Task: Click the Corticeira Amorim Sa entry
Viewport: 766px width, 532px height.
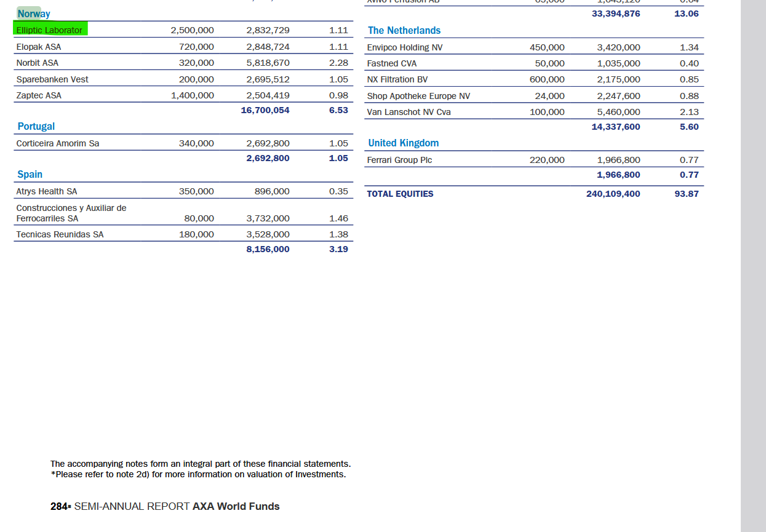Action: pos(58,143)
